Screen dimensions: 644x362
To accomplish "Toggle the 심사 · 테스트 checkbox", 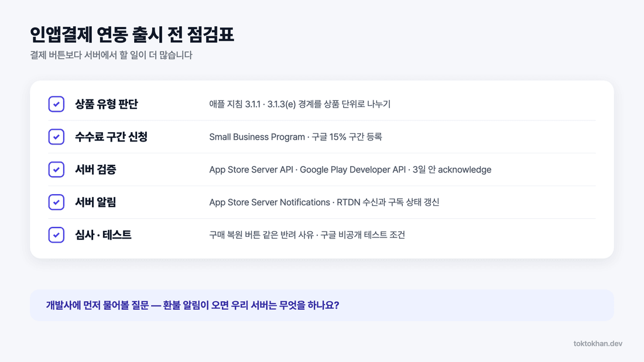I will tap(56, 235).
